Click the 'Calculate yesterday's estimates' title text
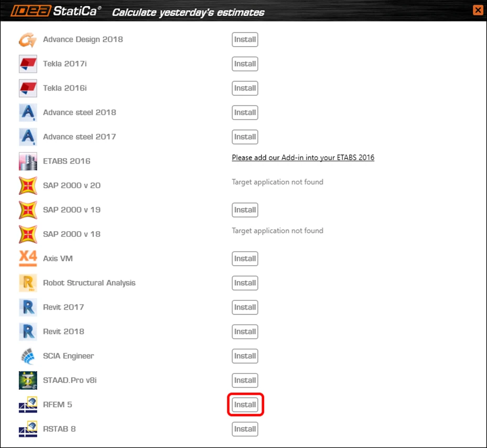487x448 pixels. (x=188, y=13)
